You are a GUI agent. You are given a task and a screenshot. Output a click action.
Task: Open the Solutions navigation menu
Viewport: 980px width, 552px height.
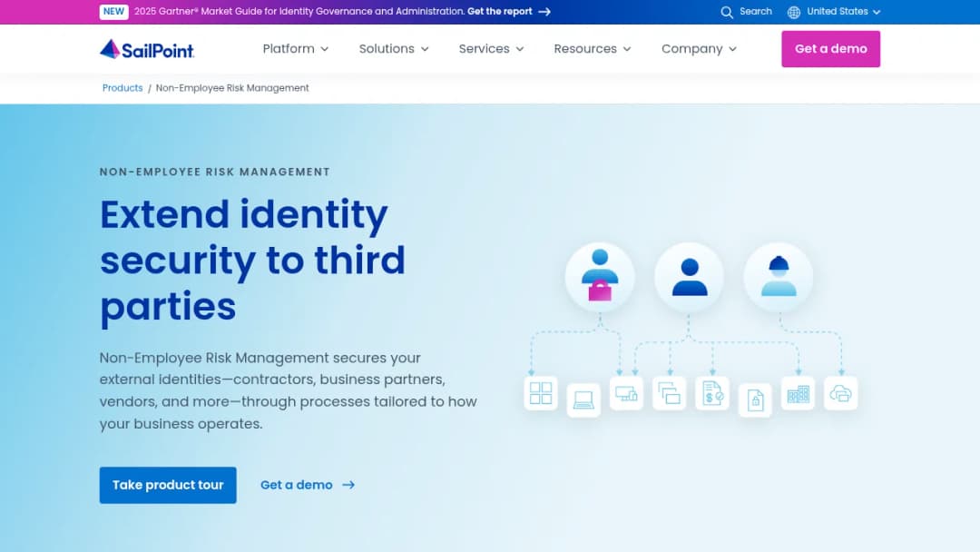point(394,49)
